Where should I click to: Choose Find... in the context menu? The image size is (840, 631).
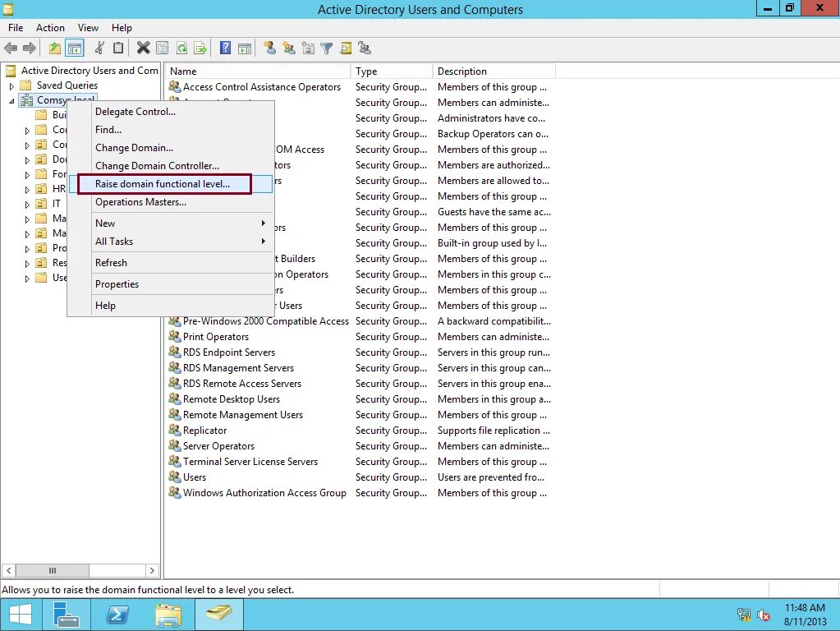tap(172, 130)
